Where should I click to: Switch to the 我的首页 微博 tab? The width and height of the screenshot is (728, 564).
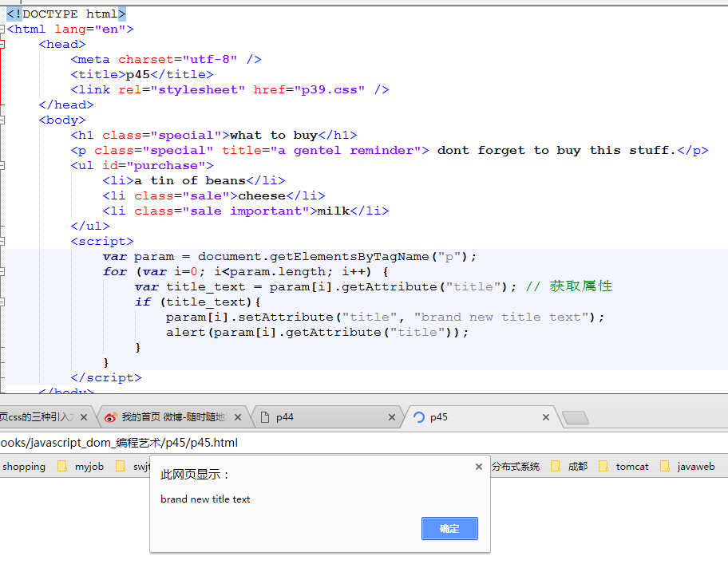click(174, 417)
